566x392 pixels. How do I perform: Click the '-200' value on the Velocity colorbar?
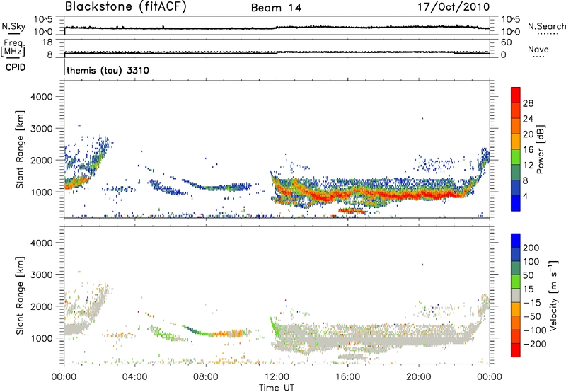(535, 344)
